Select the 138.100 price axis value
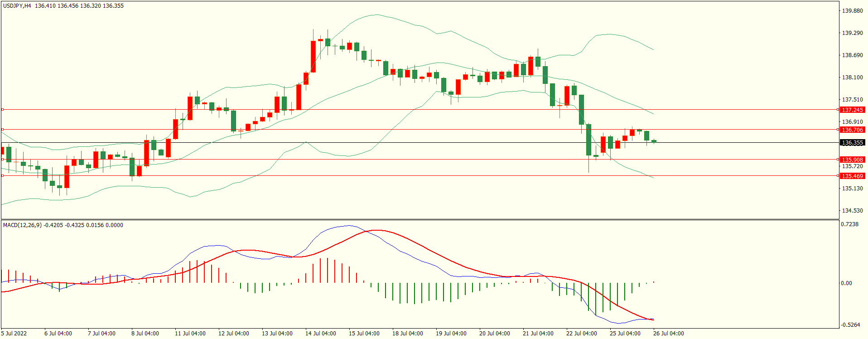 pyautogui.click(x=852, y=77)
